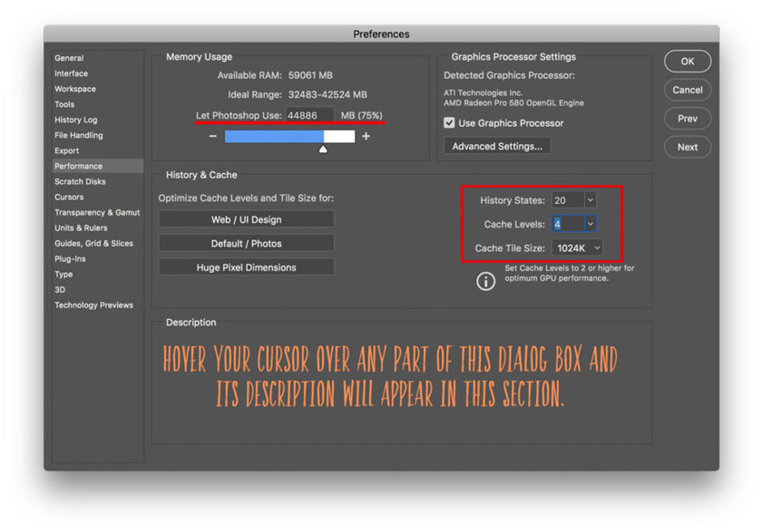Click the OK button
Image resolution: width=762 pixels, height=532 pixels.
pos(687,62)
